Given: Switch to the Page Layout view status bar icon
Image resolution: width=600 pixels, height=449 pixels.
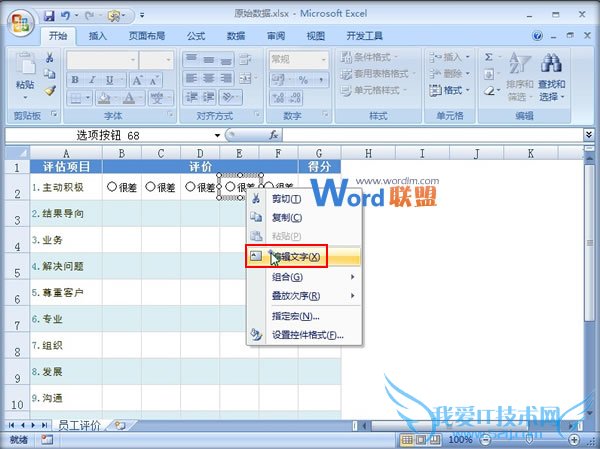Looking at the screenshot, I should pos(421,439).
